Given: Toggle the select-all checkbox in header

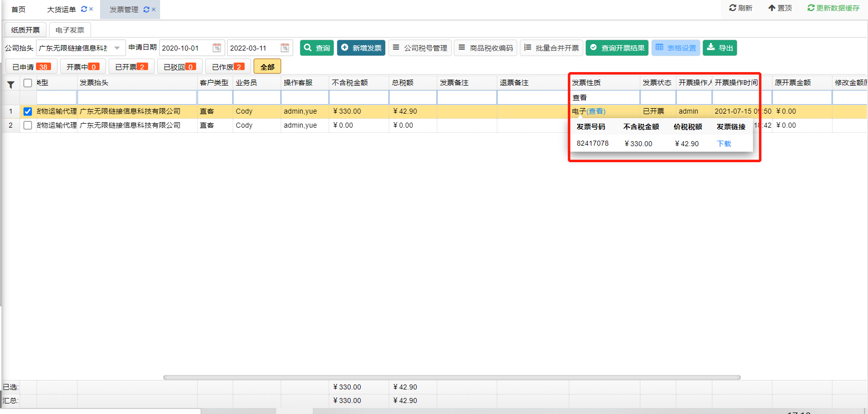Looking at the screenshot, I should click(x=28, y=83).
